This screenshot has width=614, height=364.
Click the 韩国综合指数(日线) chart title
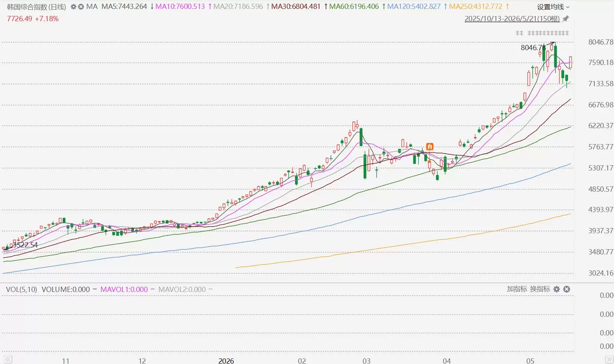[36, 7]
